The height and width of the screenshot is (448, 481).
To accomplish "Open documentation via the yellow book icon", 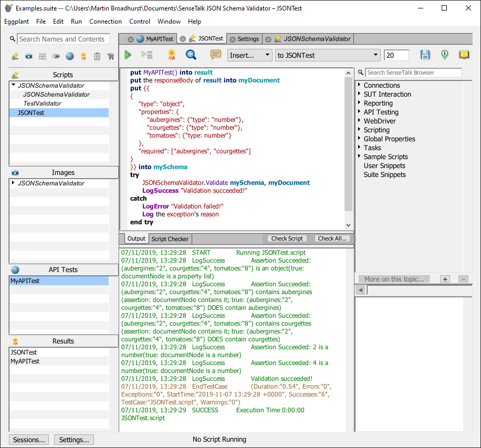I will (x=464, y=55).
